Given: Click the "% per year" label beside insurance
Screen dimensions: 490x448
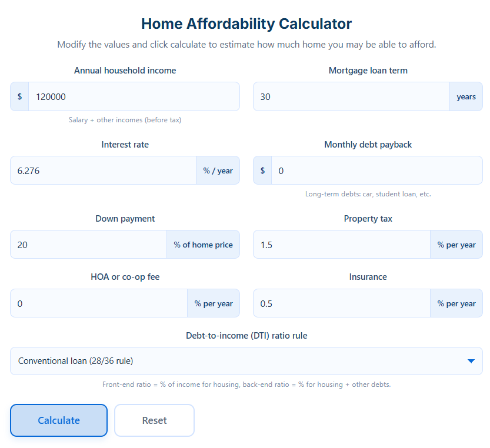Looking at the screenshot, I should click(456, 303).
